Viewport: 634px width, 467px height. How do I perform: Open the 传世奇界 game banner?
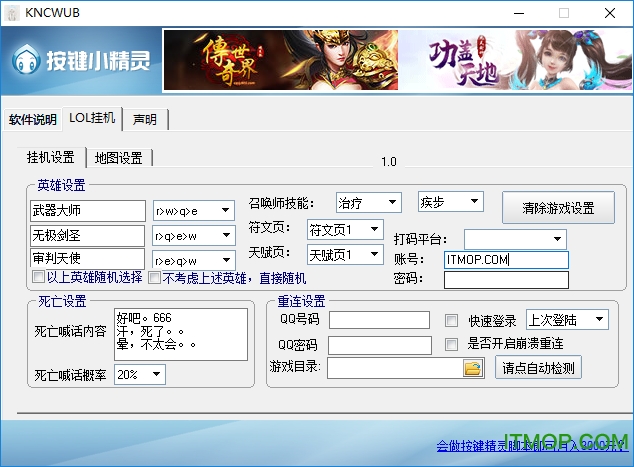[x=280, y=61]
